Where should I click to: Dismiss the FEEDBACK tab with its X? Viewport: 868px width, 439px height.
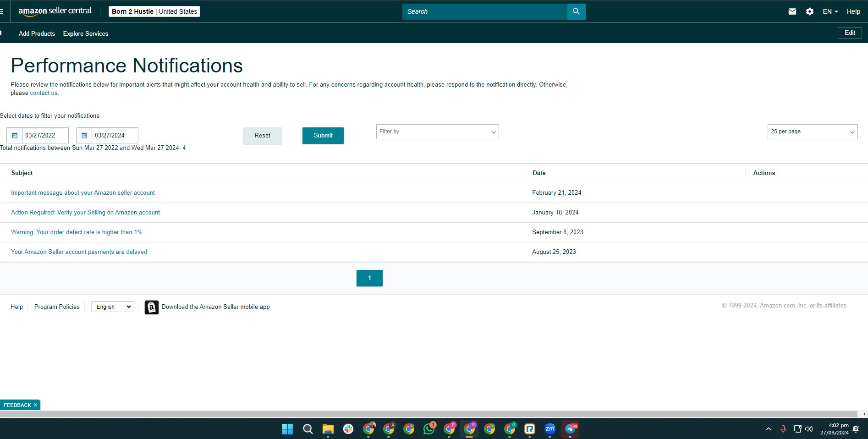36,405
